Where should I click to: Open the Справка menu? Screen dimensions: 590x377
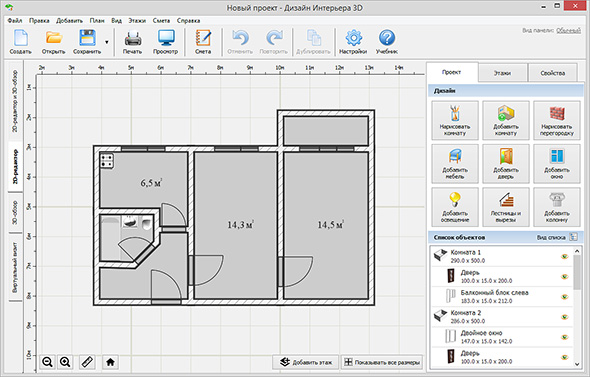[x=189, y=20]
